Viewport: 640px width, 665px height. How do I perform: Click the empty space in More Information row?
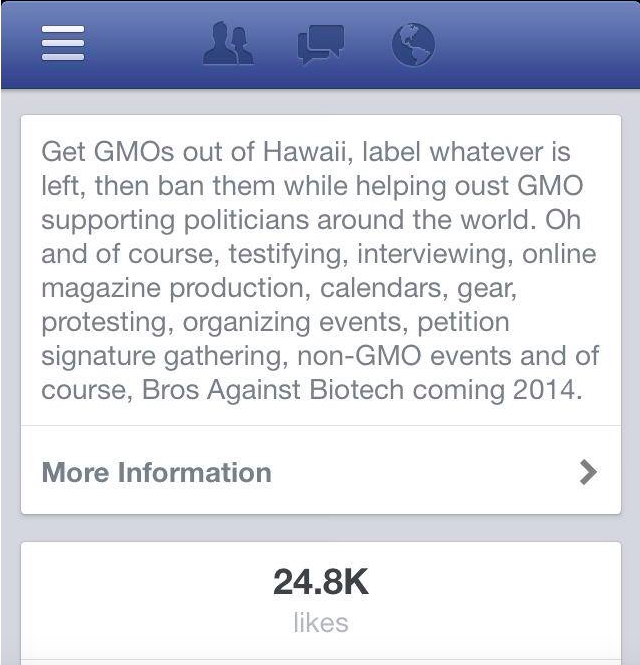coord(420,472)
